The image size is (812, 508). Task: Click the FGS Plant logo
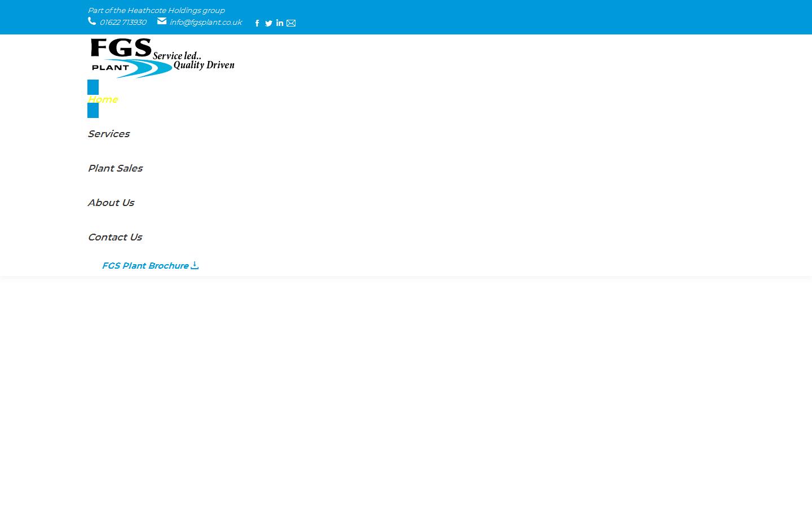tap(121, 58)
